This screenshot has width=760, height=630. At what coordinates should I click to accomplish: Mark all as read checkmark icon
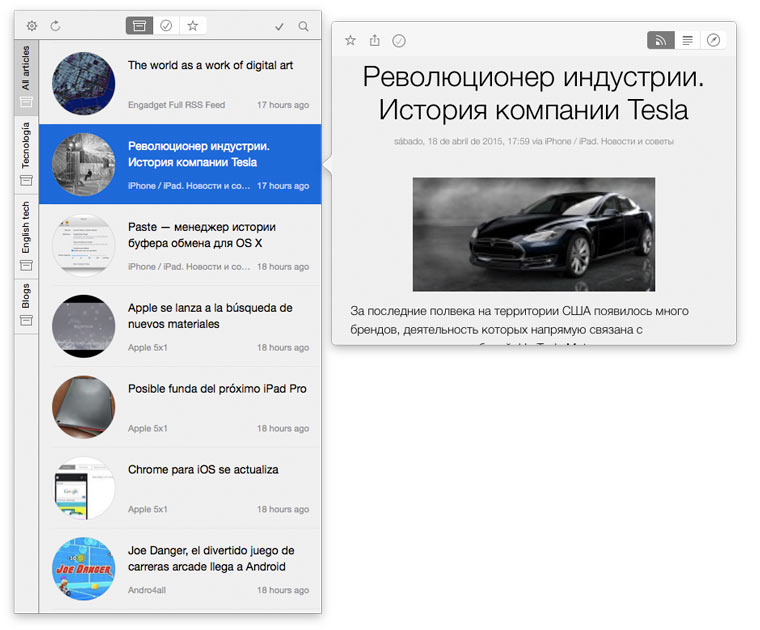click(x=279, y=27)
